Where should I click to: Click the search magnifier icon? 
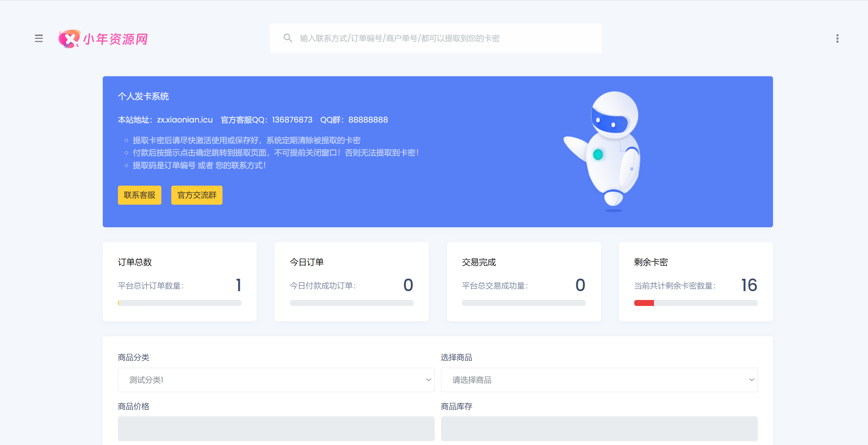pyautogui.click(x=287, y=38)
